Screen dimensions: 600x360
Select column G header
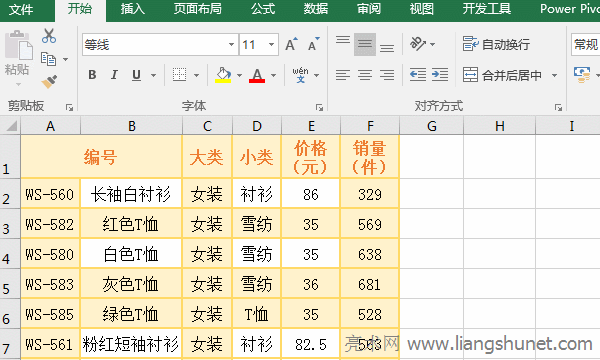point(432,126)
